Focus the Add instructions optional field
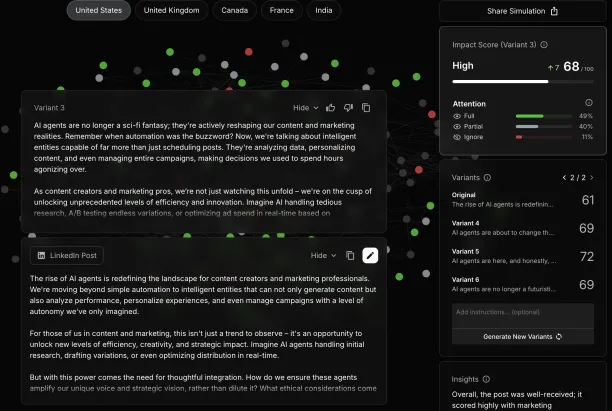Viewport: 612px width, 411px height. pyautogui.click(x=523, y=316)
